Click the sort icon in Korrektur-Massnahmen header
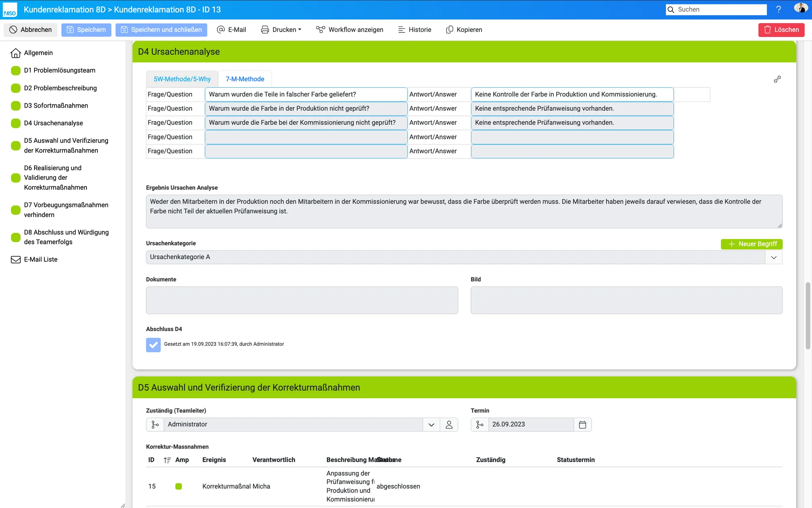 coord(167,460)
